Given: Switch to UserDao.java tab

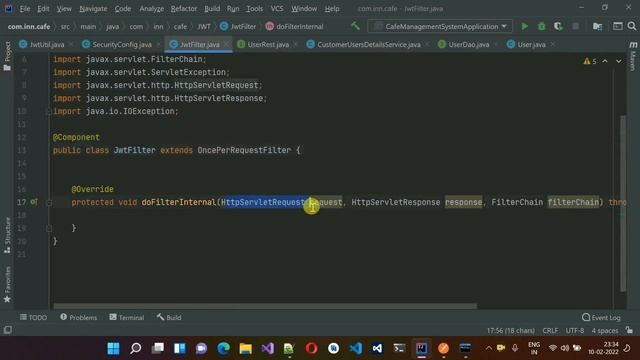Looking at the screenshot, I should tap(469, 44).
